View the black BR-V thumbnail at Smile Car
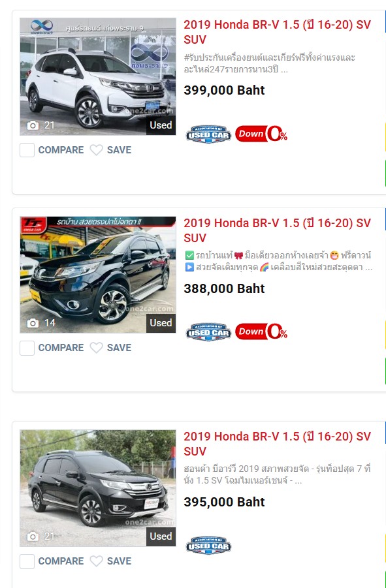The image size is (386, 588). pos(97,275)
